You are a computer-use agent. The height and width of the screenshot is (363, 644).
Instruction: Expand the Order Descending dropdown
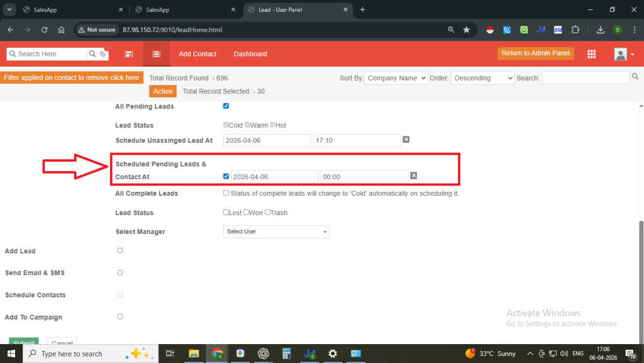482,78
